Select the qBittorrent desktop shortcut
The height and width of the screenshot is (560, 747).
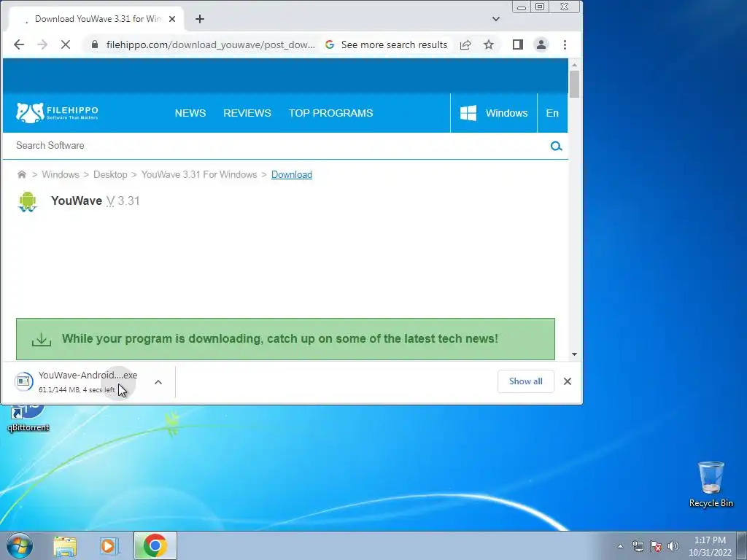click(28, 419)
